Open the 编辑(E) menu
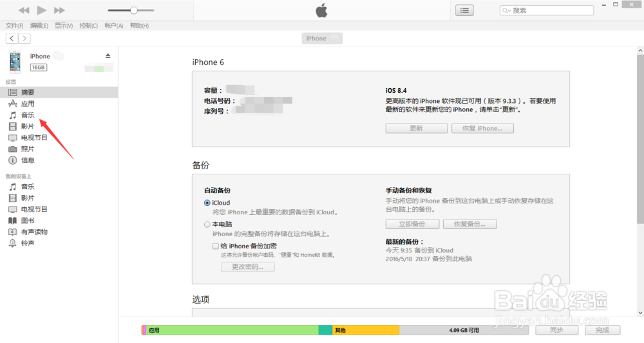 coord(39,26)
